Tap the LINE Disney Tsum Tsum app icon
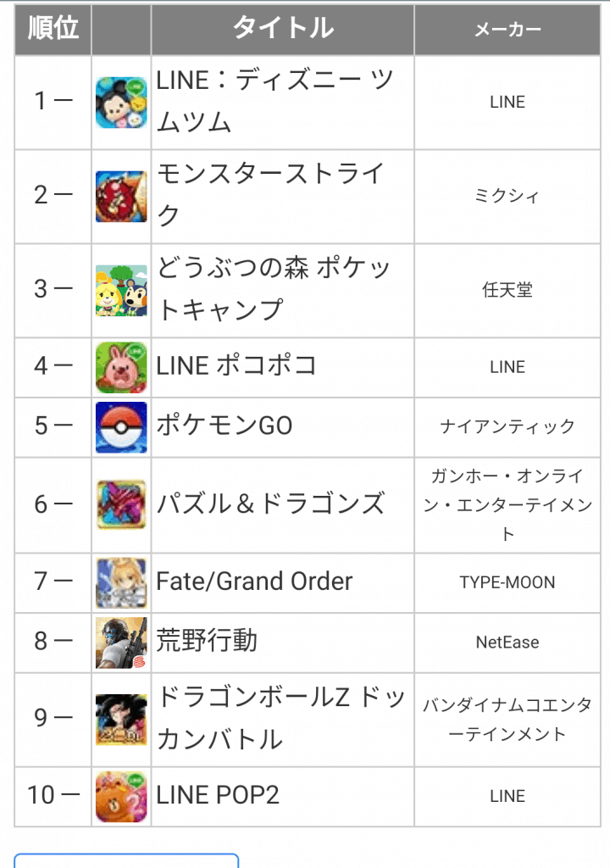 pyautogui.click(x=121, y=103)
